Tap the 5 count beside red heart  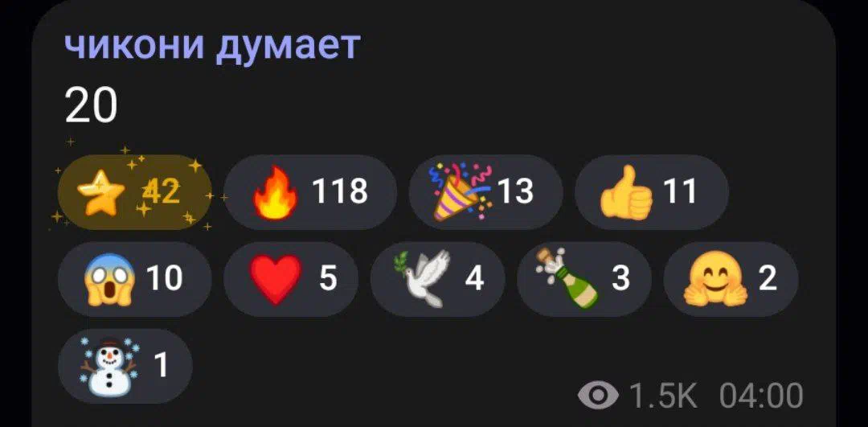[328, 278]
